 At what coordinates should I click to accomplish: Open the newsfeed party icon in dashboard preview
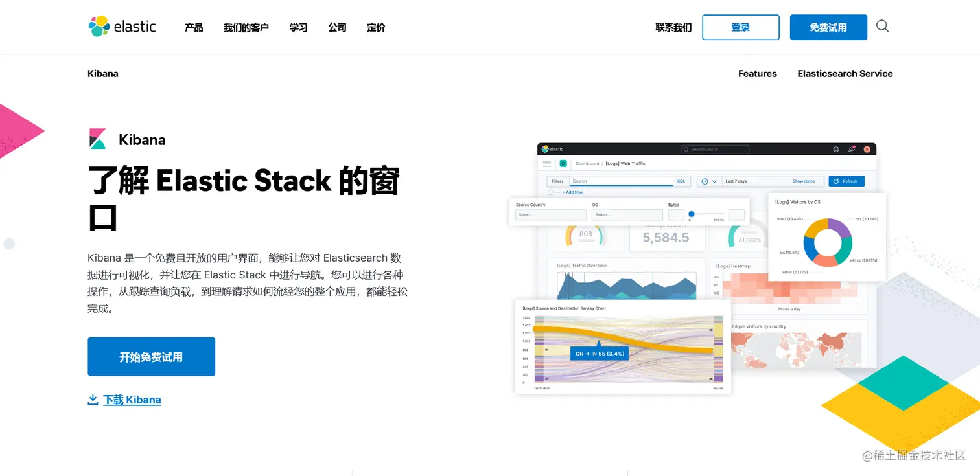[852, 149]
